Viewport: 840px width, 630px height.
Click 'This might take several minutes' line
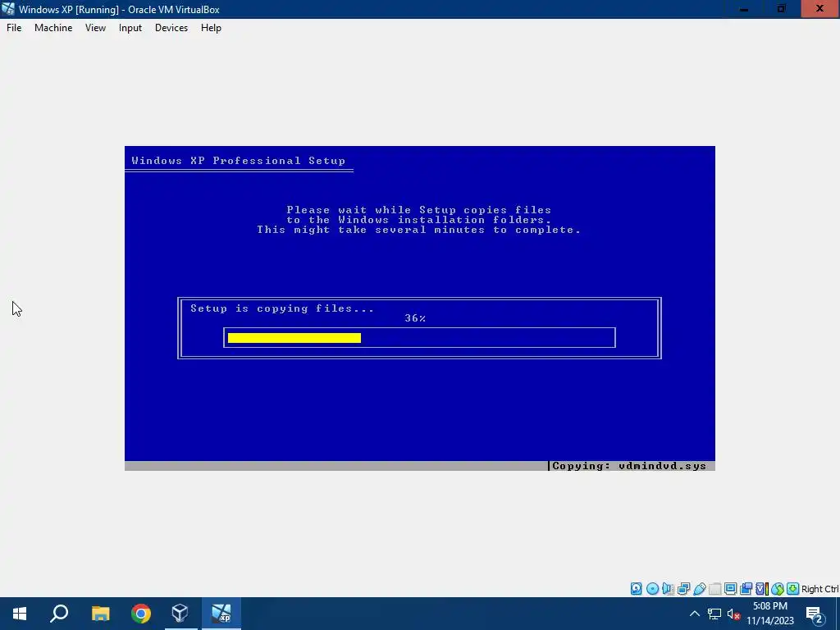[419, 230]
